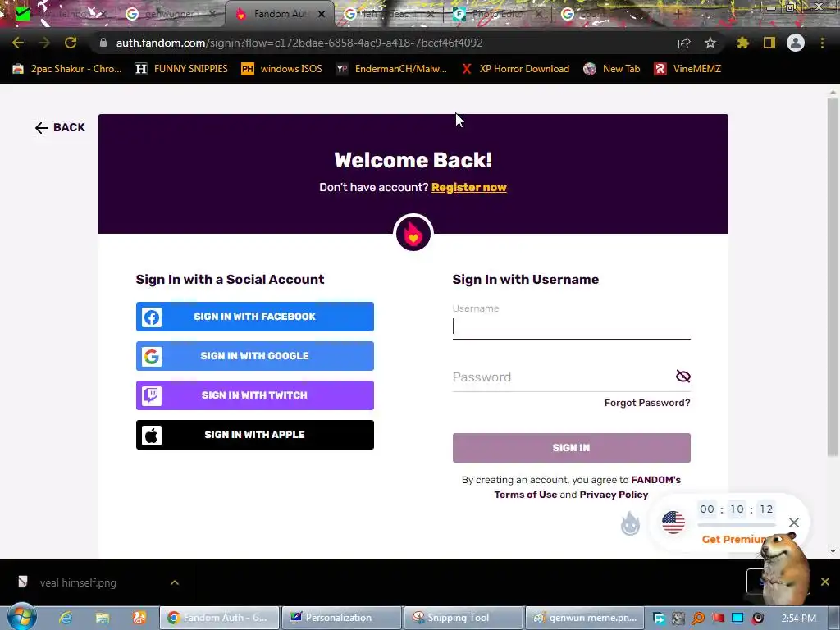Open the Terms of Use link
Screen dimensions: 840x630
(526, 495)
